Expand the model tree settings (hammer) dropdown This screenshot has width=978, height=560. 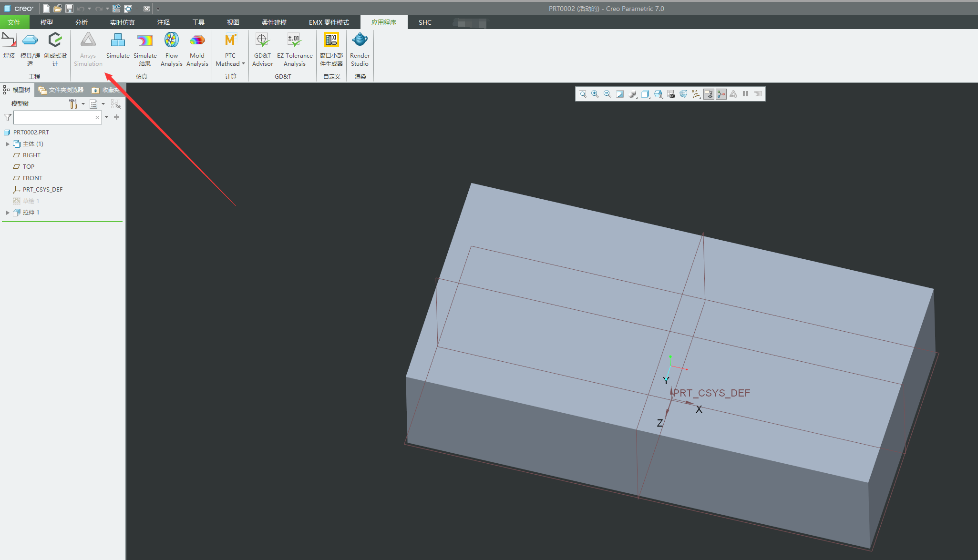[83, 104]
